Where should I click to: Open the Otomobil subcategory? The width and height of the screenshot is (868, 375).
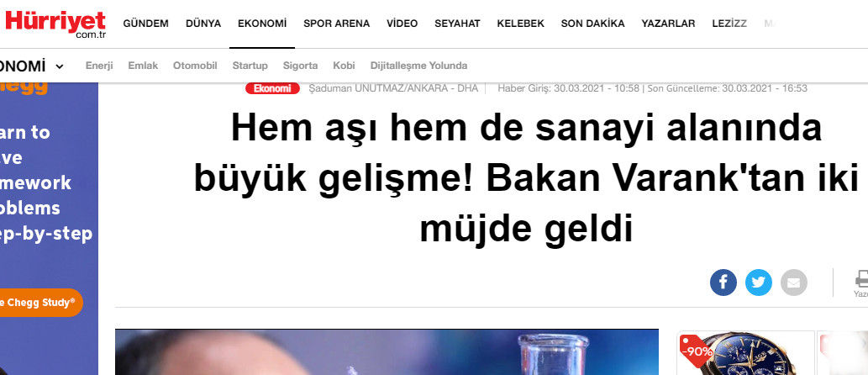[195, 66]
